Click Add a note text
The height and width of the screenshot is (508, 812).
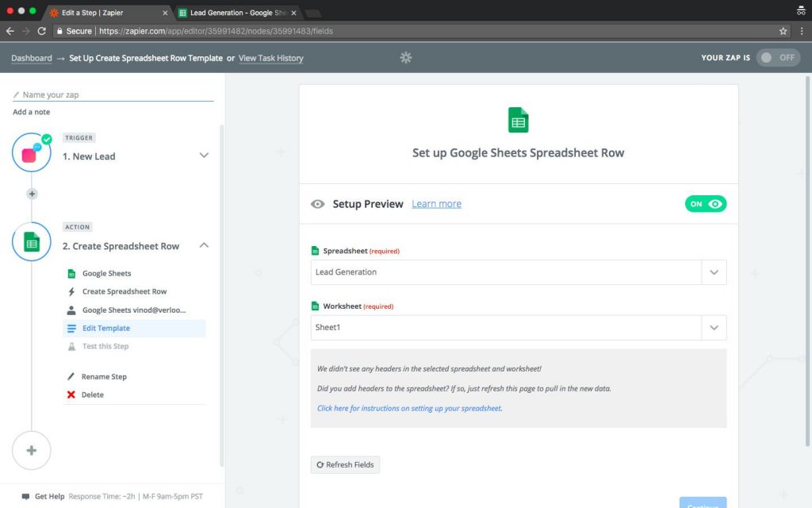coord(32,112)
